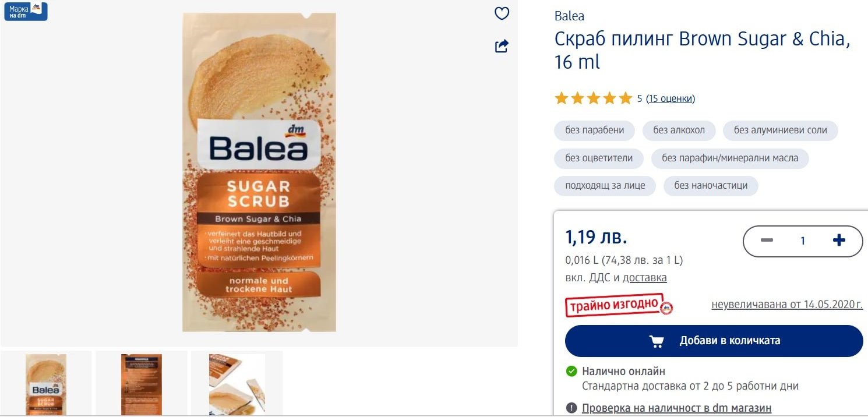Click the 'Добави в количката' button
This screenshot has height=417, width=868.
tap(714, 341)
